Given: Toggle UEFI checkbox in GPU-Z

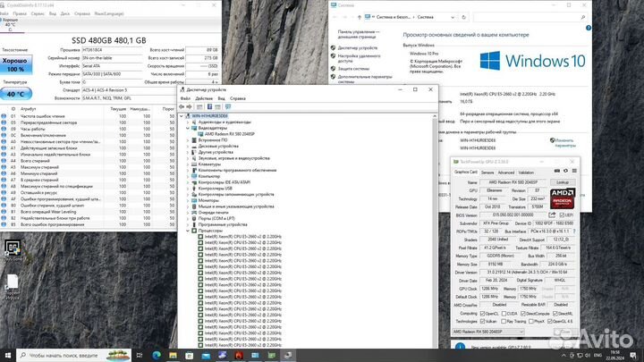Looking at the screenshot, I should [562, 215].
